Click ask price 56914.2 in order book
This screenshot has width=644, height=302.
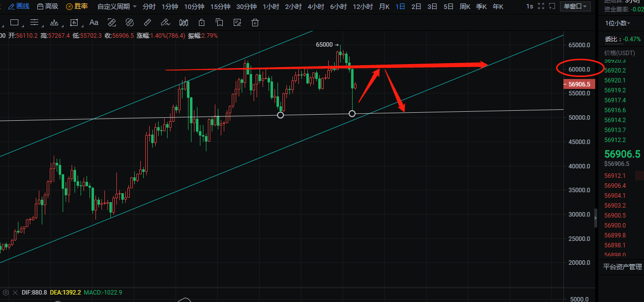(615, 120)
